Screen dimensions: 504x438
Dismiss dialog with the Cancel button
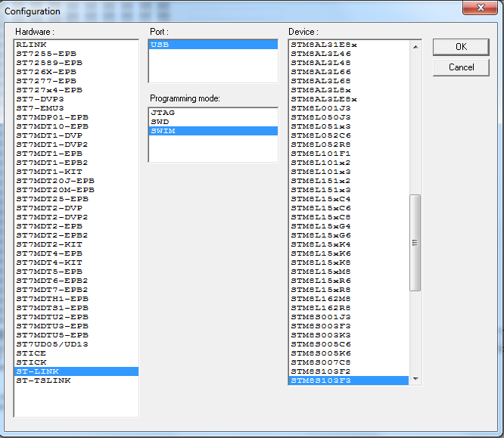click(461, 67)
